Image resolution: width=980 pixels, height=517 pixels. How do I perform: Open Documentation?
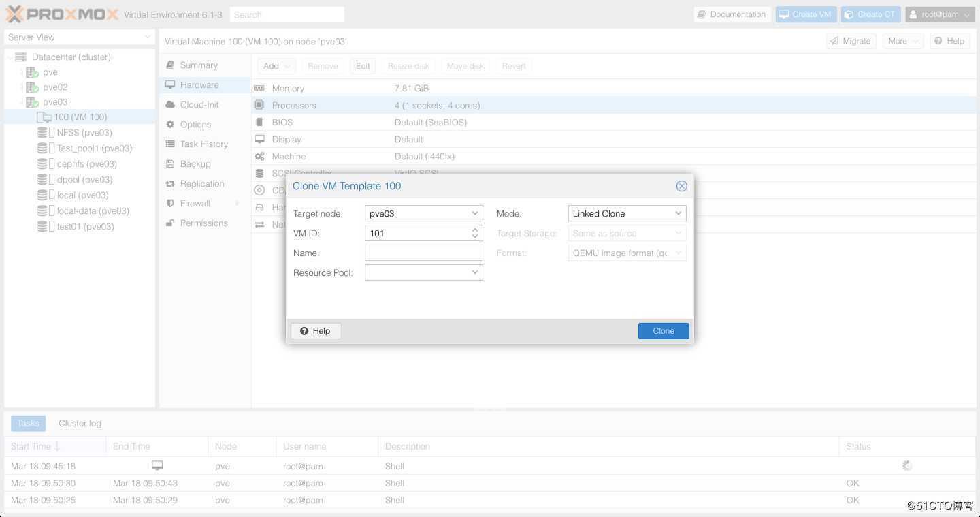point(732,14)
